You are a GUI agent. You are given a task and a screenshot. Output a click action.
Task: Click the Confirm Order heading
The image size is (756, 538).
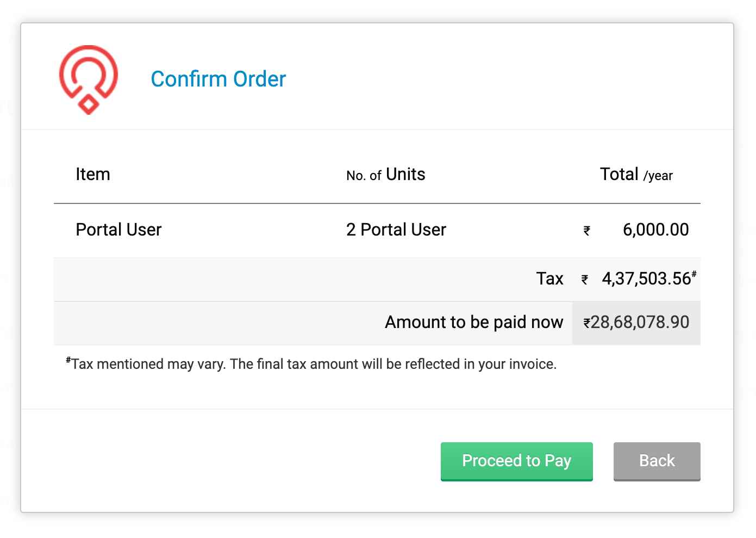218,79
